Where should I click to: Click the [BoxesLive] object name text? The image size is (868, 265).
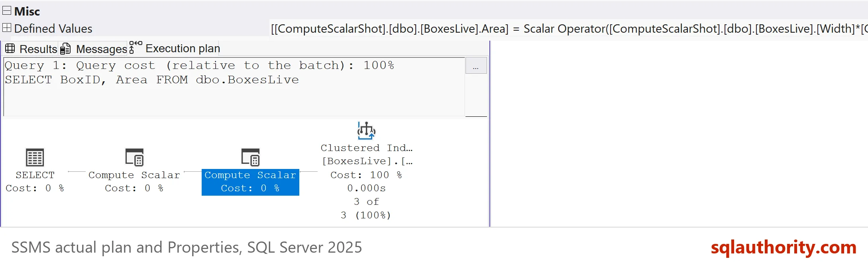point(367,161)
